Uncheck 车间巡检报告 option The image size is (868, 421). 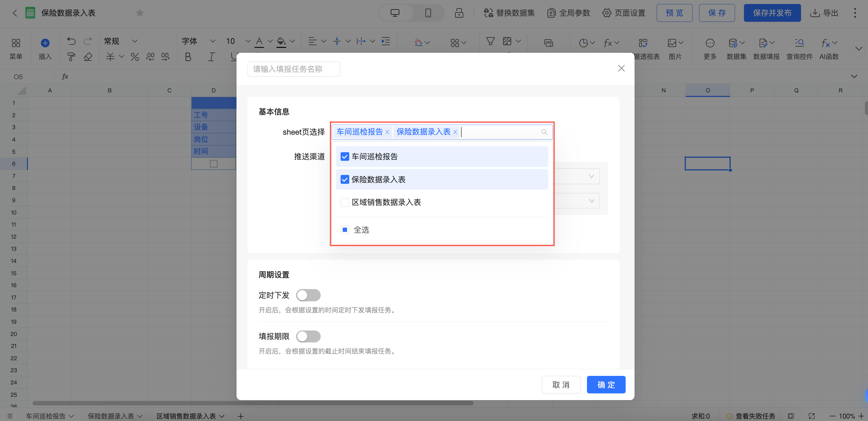[344, 156]
